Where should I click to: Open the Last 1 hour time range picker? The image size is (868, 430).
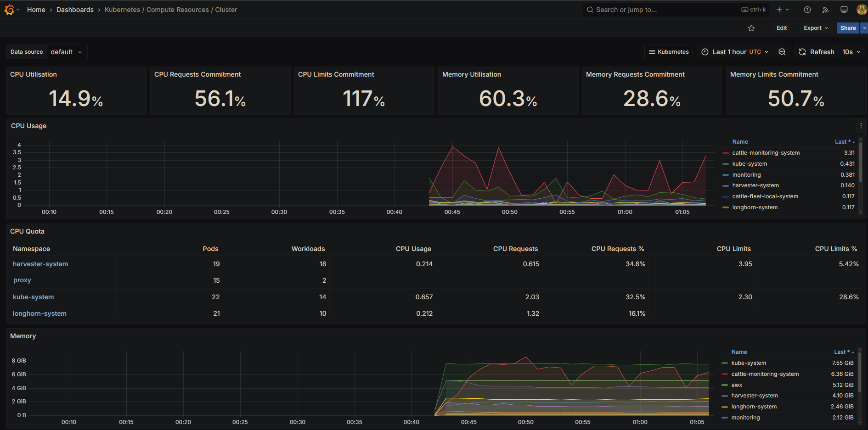coord(735,52)
